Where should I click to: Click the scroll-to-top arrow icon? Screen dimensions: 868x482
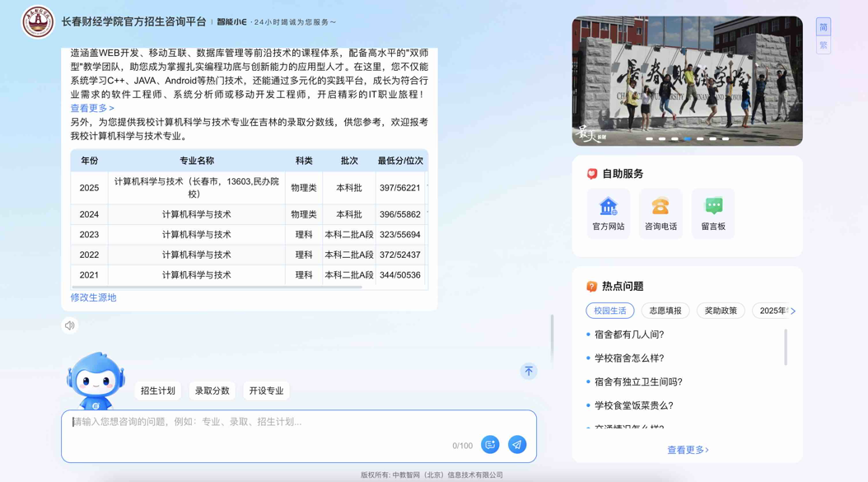529,372
